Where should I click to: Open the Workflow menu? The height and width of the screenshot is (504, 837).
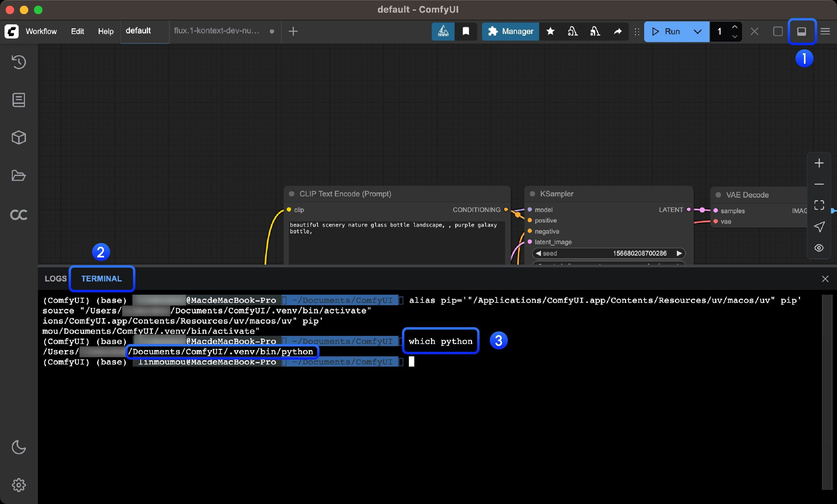pyautogui.click(x=41, y=31)
